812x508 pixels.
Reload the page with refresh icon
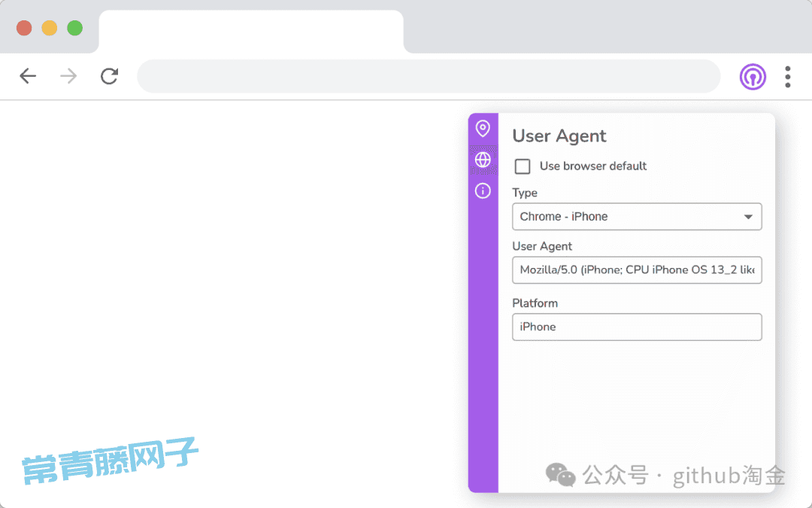109,76
